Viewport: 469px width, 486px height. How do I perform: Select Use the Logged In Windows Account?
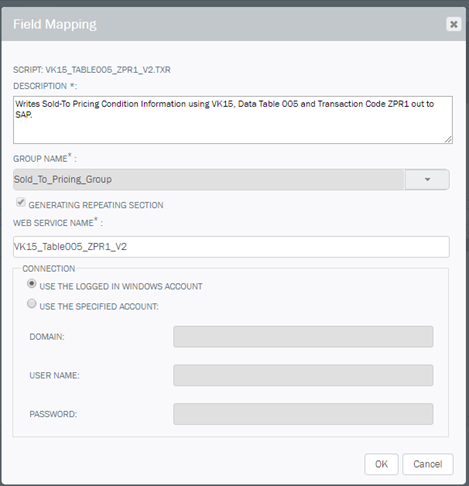click(32, 284)
